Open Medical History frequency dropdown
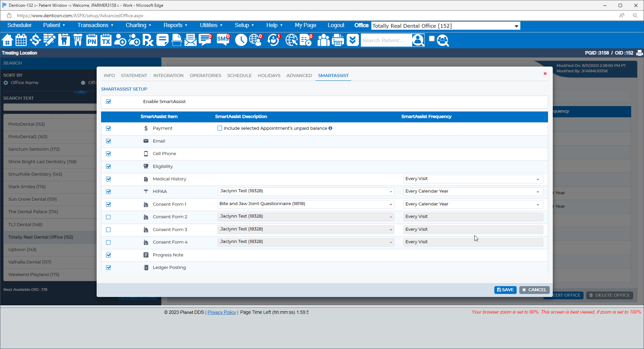644x349 pixels. 473,179
